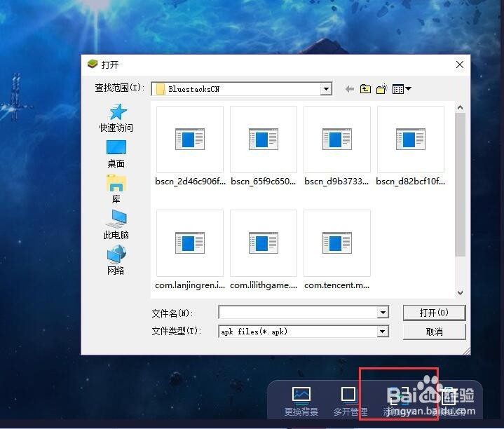504x429 pixels.
Task: Select the com.lilithgame... apk thumbnail
Action: click(264, 243)
